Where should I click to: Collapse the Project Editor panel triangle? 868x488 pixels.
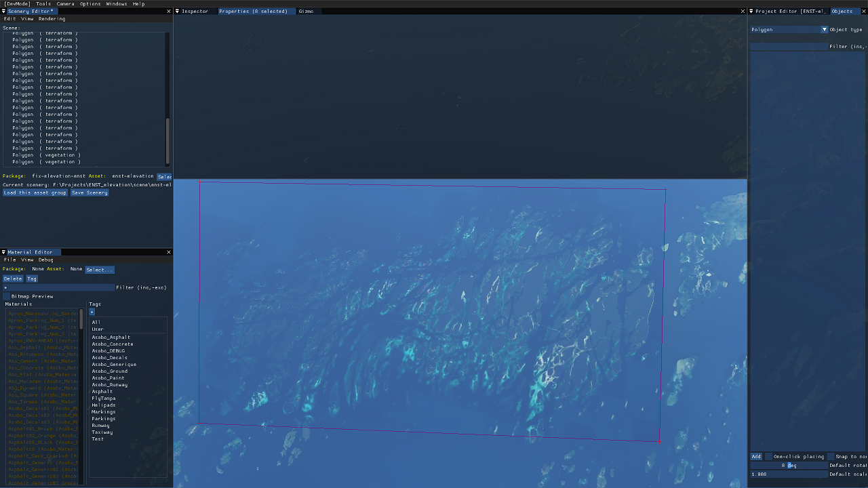pyautogui.click(x=751, y=12)
